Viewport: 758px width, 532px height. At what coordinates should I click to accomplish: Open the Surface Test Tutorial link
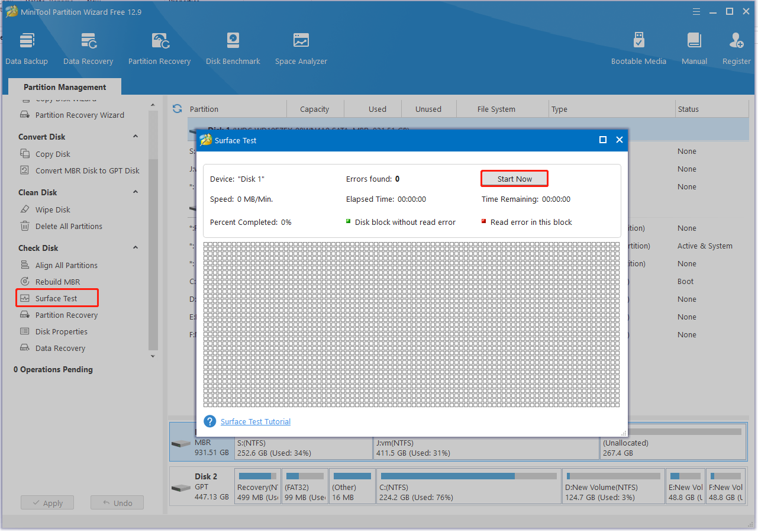256,422
